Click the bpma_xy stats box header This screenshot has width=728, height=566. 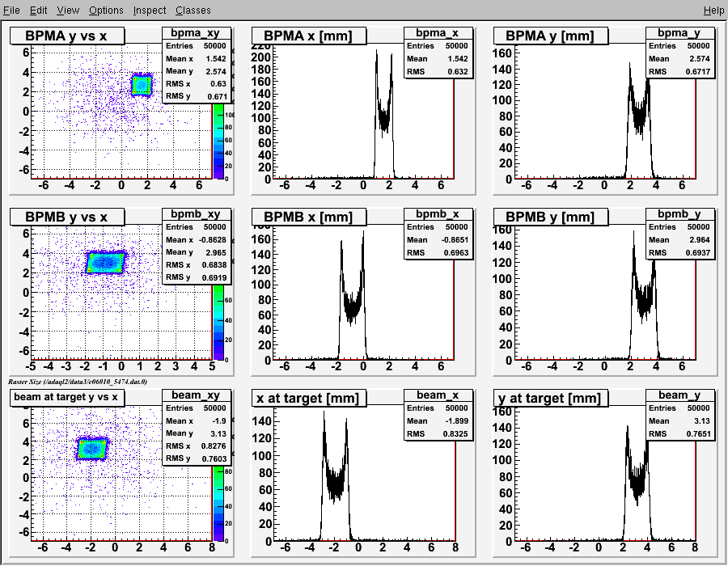[x=197, y=32]
